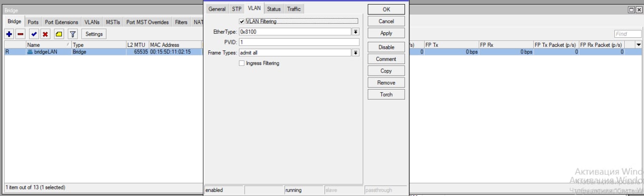Switch to STP tab in dialog
The image size is (644, 196).
click(236, 9)
